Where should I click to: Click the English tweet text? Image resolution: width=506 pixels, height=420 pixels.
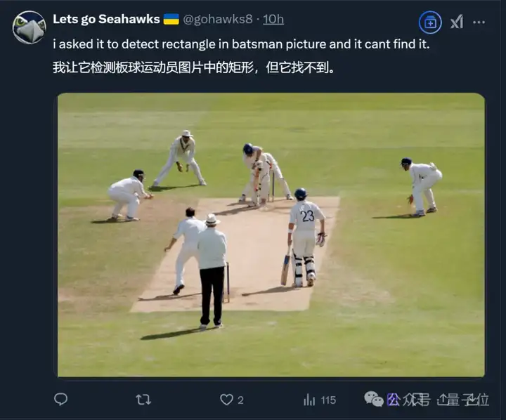point(241,44)
